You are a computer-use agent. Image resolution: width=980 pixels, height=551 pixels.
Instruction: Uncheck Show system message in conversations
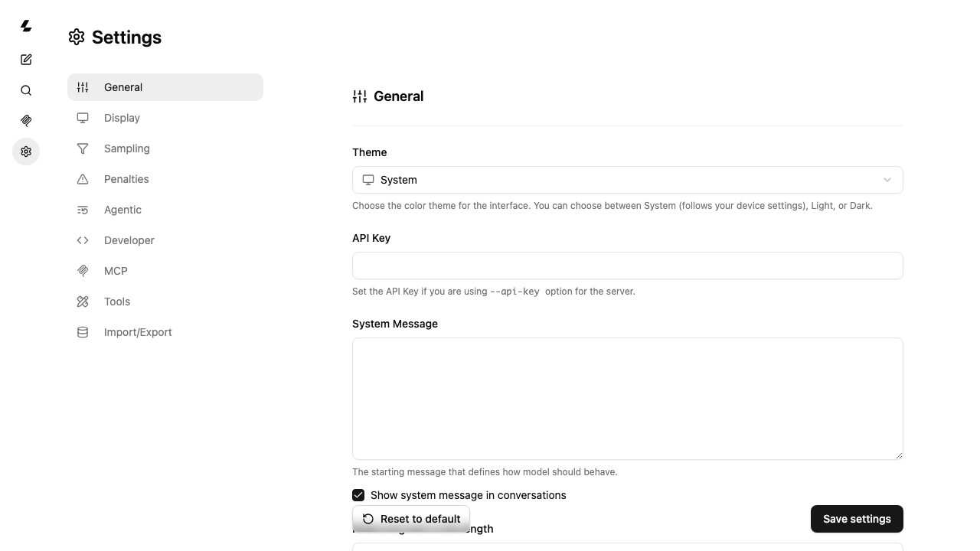click(x=358, y=495)
